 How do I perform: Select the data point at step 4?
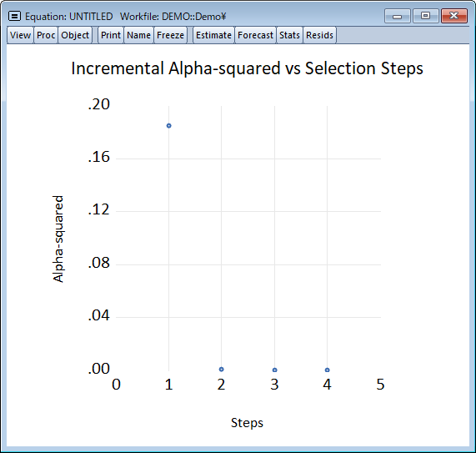328,370
